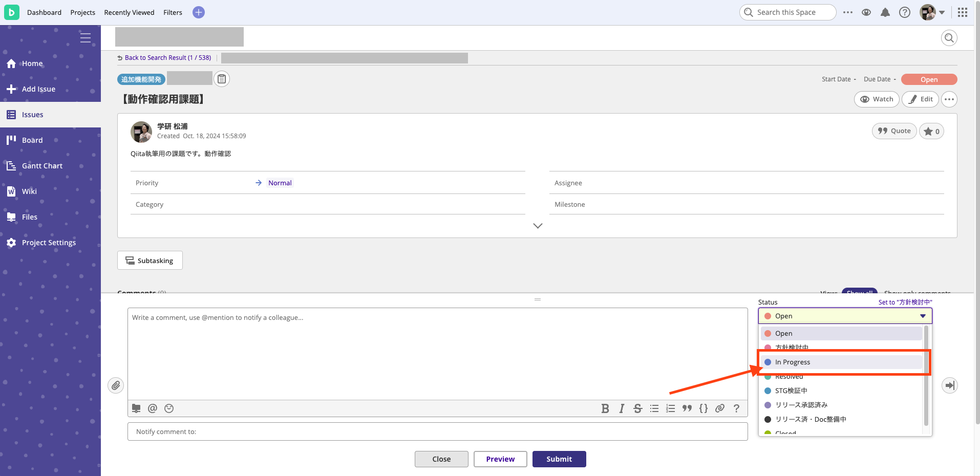
Task: Go Back to Search Result
Action: [x=167, y=57]
